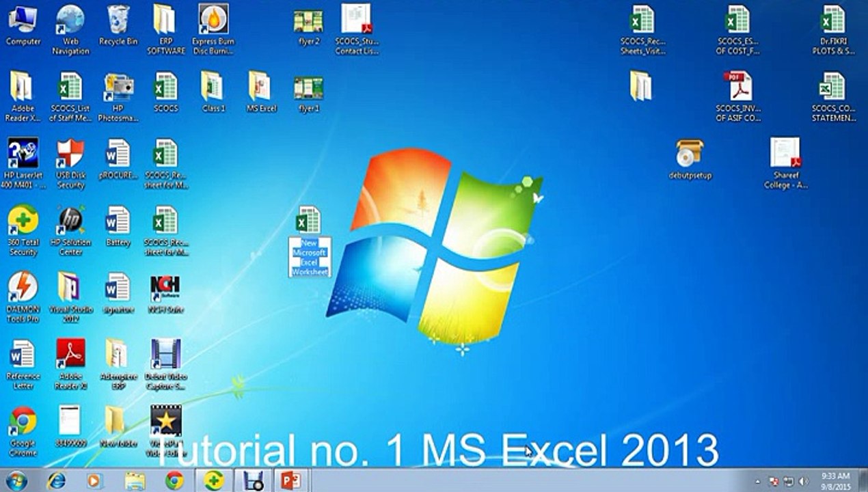This screenshot has width=868, height=492.
Task: Open 360 Total Security taskbar button
Action: click(x=214, y=481)
